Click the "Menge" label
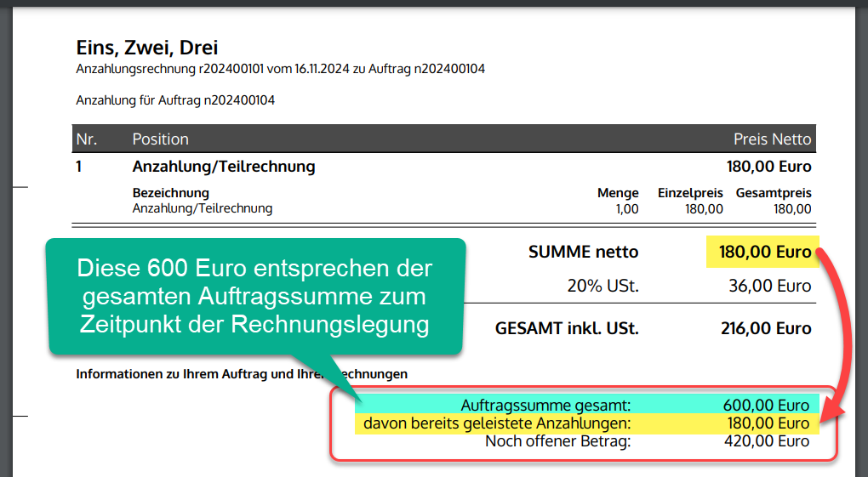868x477 pixels. [618, 192]
